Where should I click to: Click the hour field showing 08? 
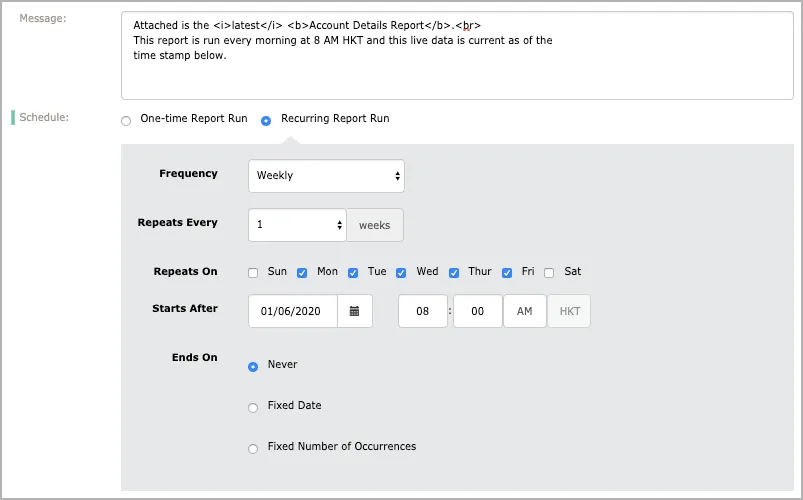[x=422, y=311]
